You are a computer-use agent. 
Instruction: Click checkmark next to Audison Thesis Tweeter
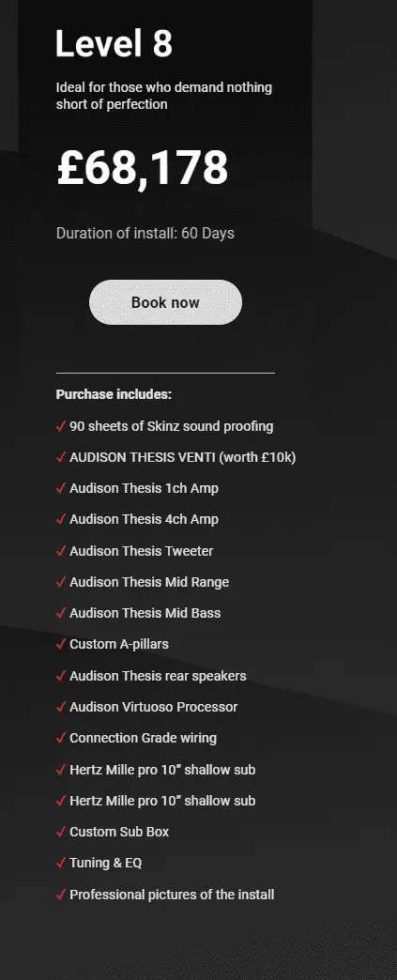pyautogui.click(x=61, y=551)
